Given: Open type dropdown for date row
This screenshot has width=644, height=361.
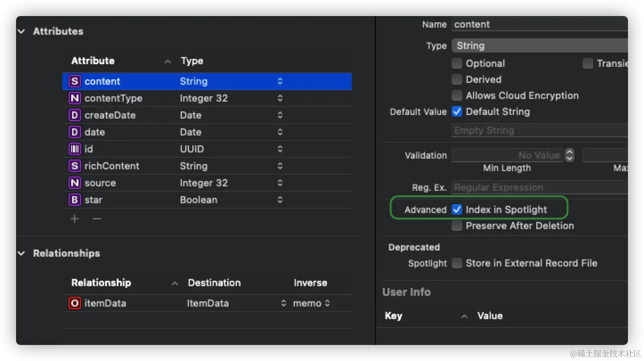Looking at the screenshot, I should tap(280, 132).
